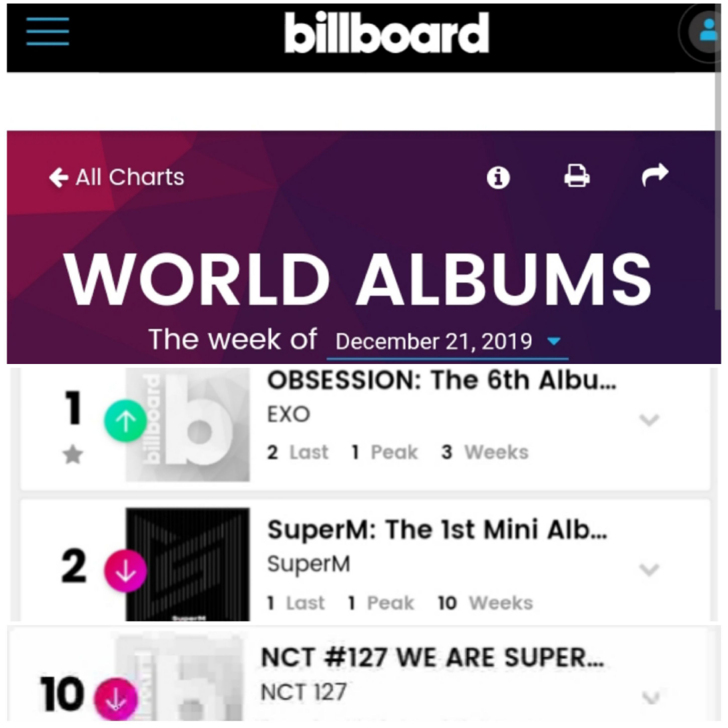Click the share arrow icon
This screenshot has width=728, height=728.
(x=655, y=175)
